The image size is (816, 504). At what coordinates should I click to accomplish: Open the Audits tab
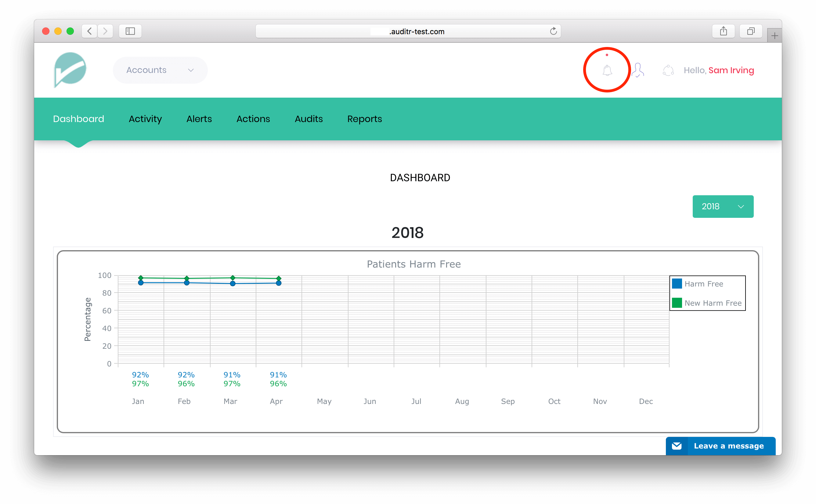tap(309, 119)
